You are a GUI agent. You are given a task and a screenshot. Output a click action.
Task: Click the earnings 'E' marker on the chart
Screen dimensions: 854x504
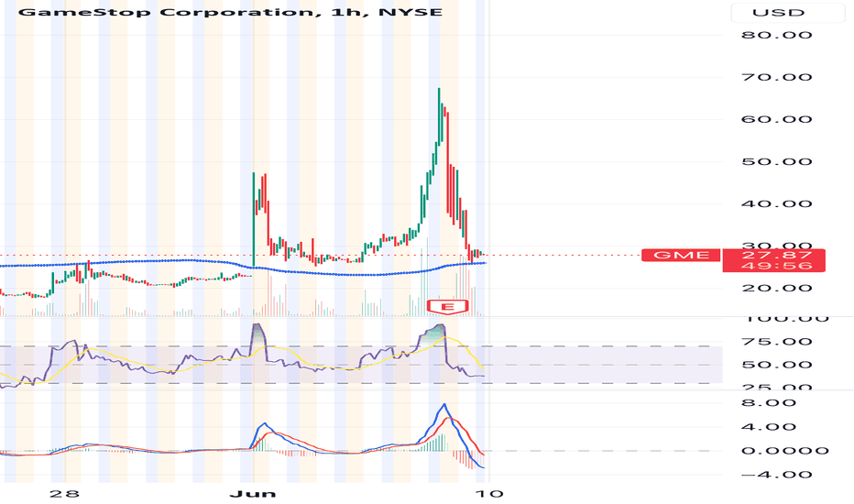click(x=447, y=307)
